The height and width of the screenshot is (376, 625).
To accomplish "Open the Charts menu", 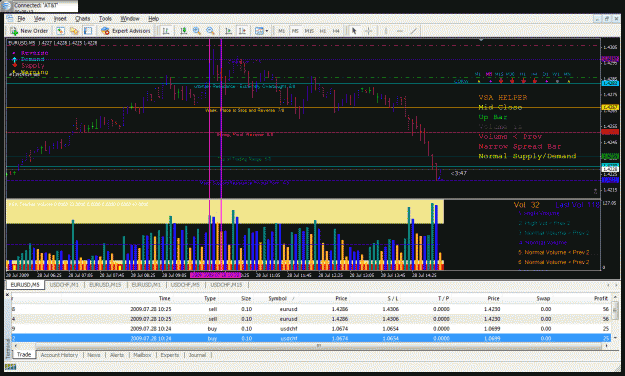I will pyautogui.click(x=83, y=18).
